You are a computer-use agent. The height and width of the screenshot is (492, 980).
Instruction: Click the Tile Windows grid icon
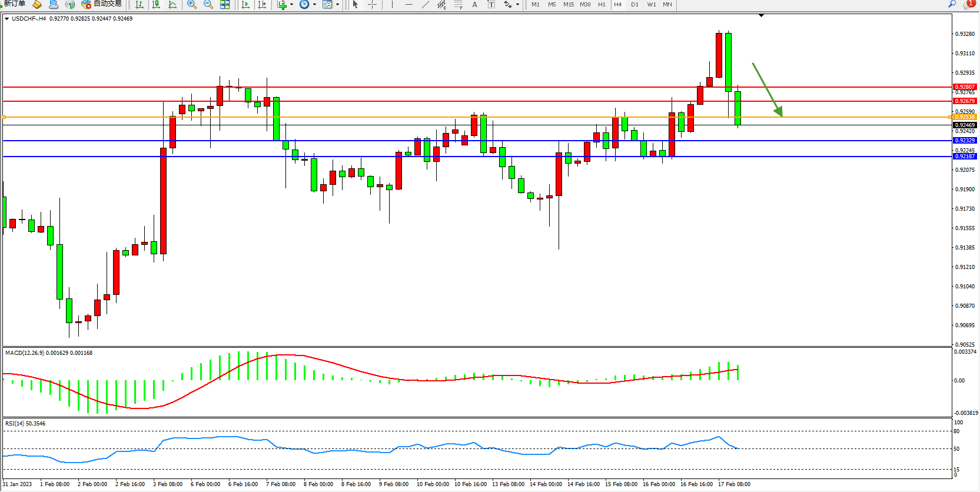(225, 4)
